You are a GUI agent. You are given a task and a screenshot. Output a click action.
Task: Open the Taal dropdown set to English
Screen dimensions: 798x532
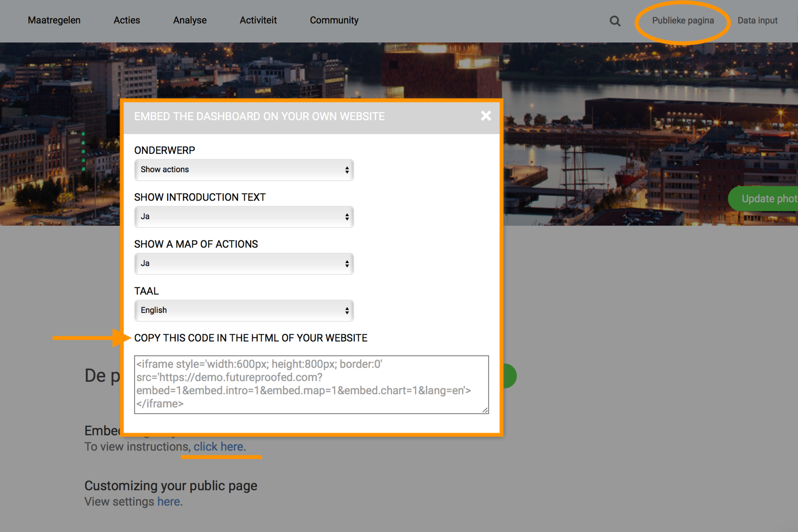tap(244, 310)
